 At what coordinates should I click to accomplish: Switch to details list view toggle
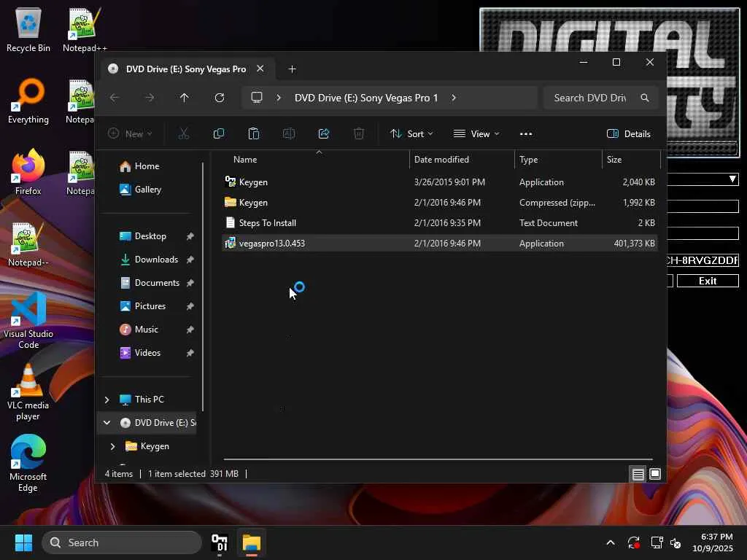tap(638, 474)
